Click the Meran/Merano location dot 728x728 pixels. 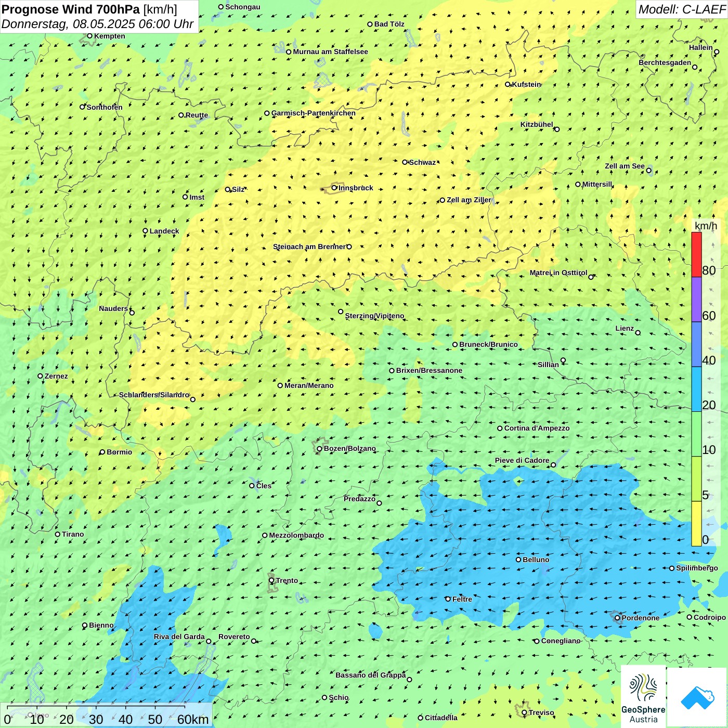[280, 385]
